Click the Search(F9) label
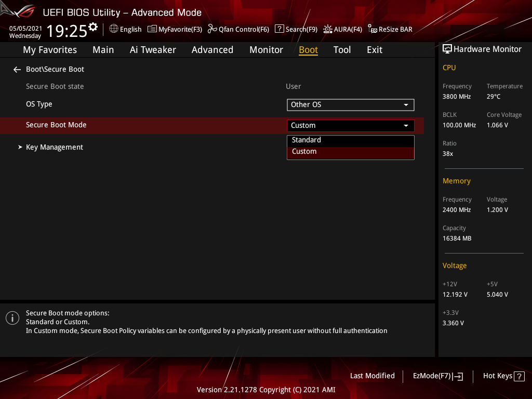The height and width of the screenshot is (399, 532). (x=301, y=30)
